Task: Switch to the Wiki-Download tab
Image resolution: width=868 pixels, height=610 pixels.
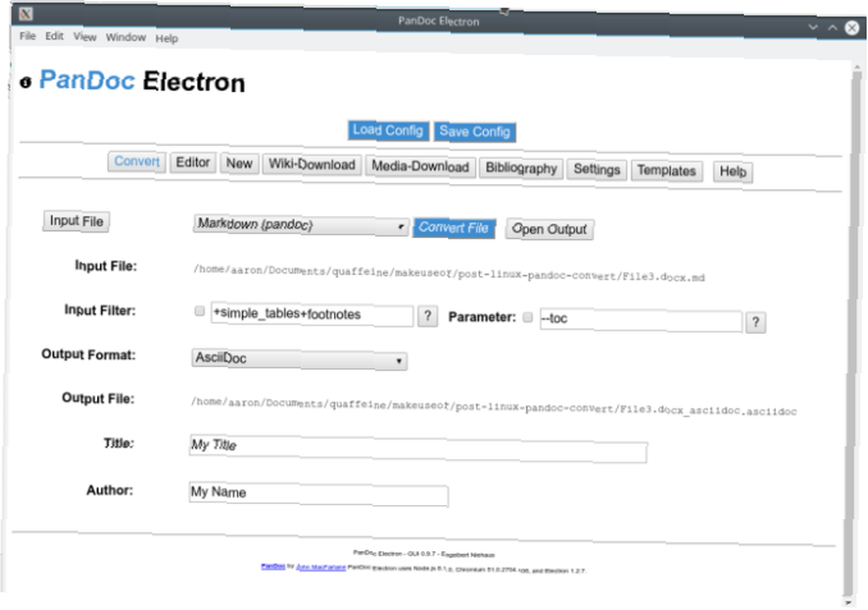Action: point(312,165)
